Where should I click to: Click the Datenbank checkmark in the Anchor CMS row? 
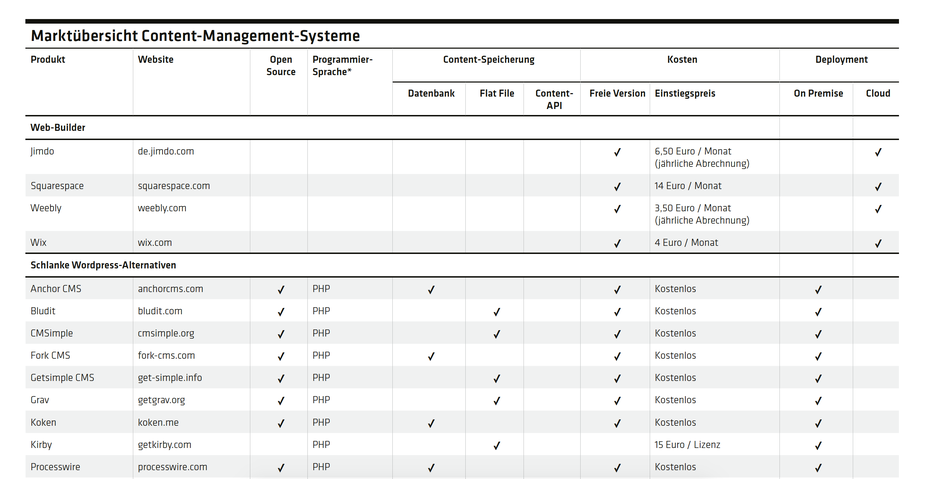pyautogui.click(x=431, y=290)
